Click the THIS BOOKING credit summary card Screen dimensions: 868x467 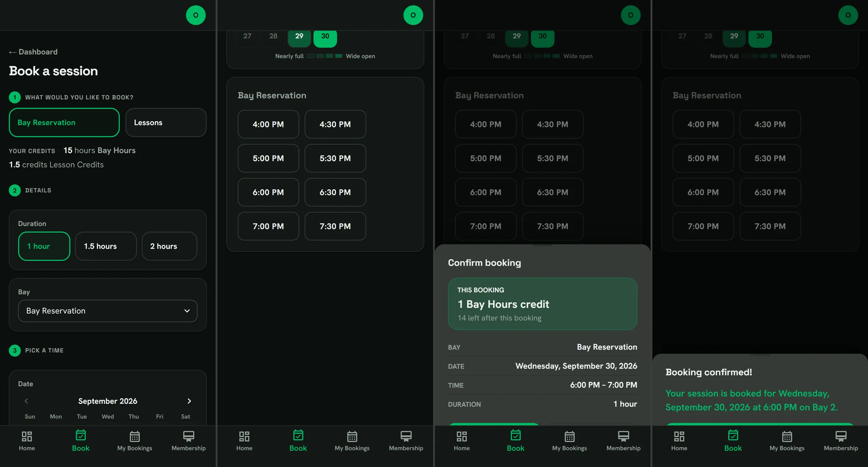click(542, 304)
